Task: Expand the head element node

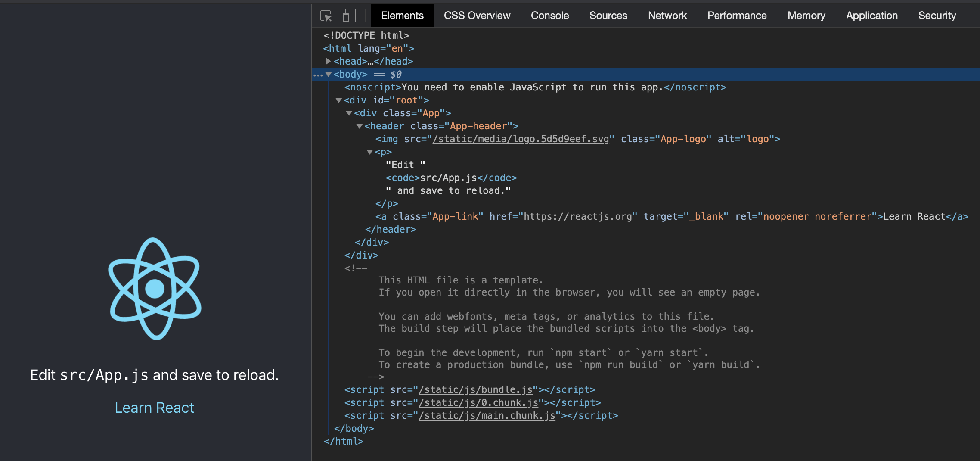Action: (x=329, y=61)
